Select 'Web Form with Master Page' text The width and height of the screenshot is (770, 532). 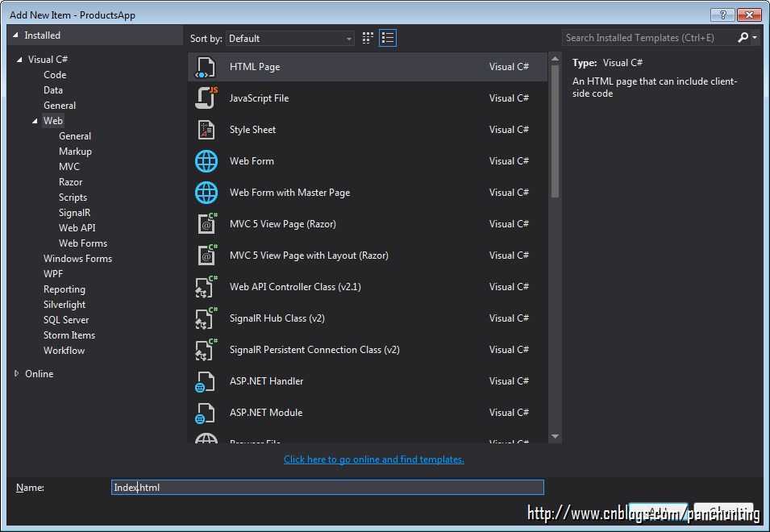[x=289, y=193]
